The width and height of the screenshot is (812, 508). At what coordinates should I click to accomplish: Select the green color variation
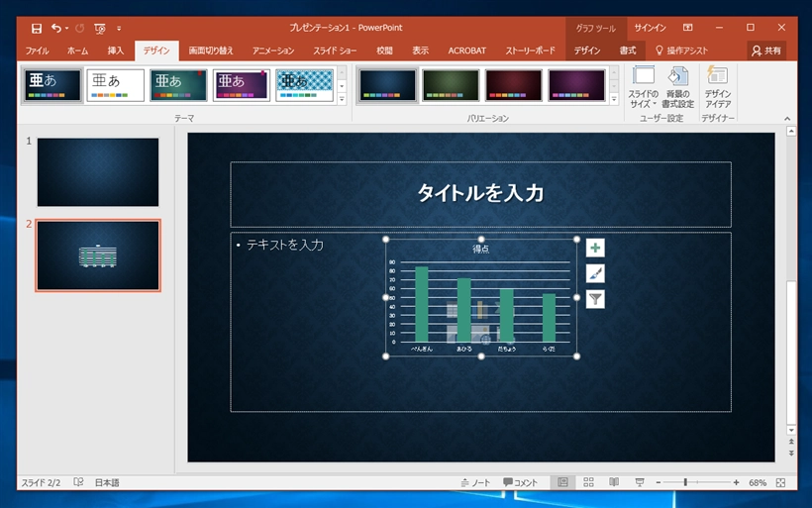click(451, 85)
